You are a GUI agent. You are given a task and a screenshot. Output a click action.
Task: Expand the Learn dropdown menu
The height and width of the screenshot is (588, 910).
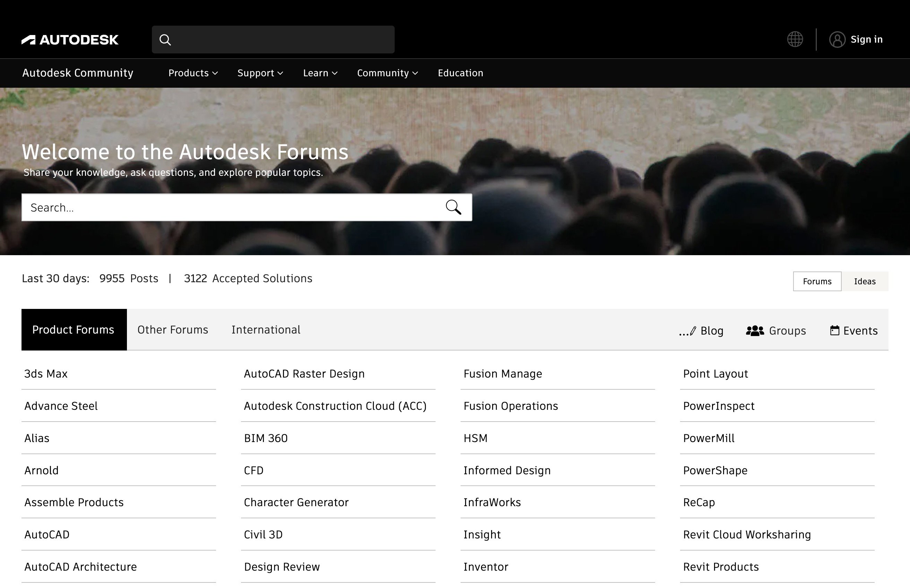pos(320,73)
